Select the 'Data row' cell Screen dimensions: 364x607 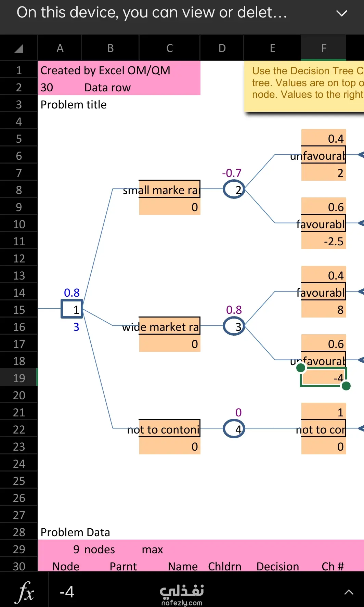[107, 87]
